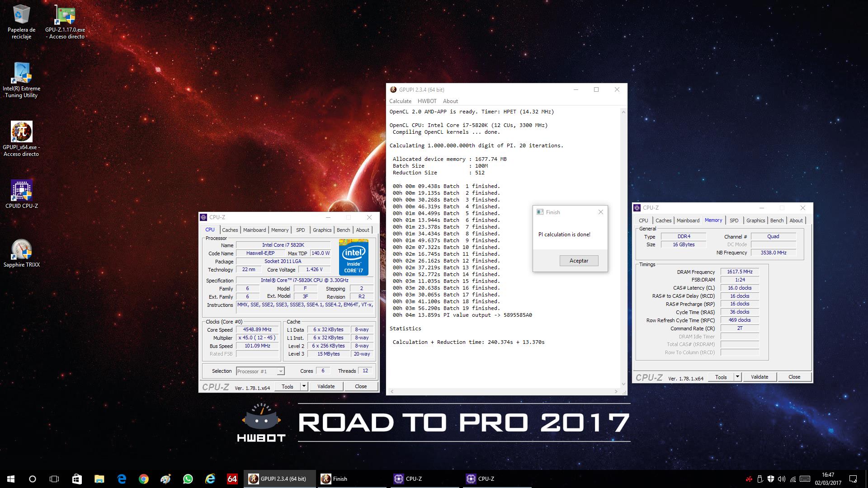Click the taskbar clock showing 16:47
The height and width of the screenshot is (488, 868).
pyautogui.click(x=828, y=479)
